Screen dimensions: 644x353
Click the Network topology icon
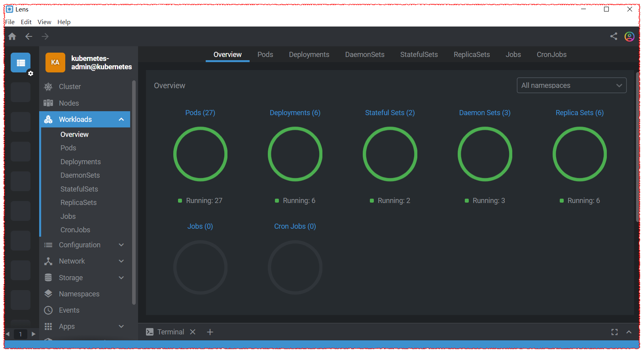[x=48, y=261]
